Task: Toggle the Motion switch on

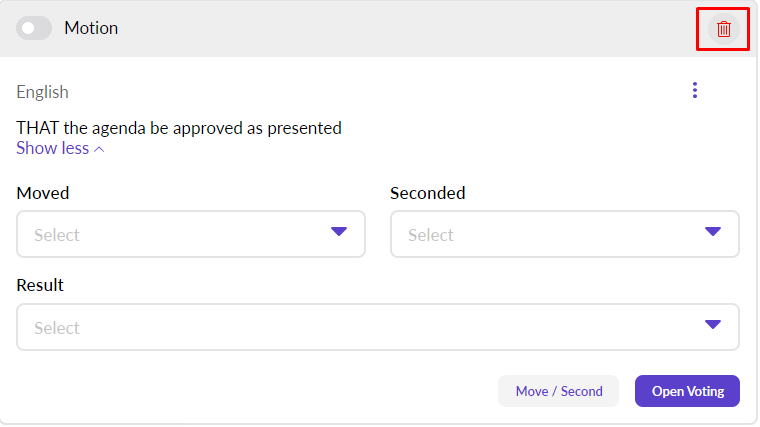Action: click(x=34, y=29)
